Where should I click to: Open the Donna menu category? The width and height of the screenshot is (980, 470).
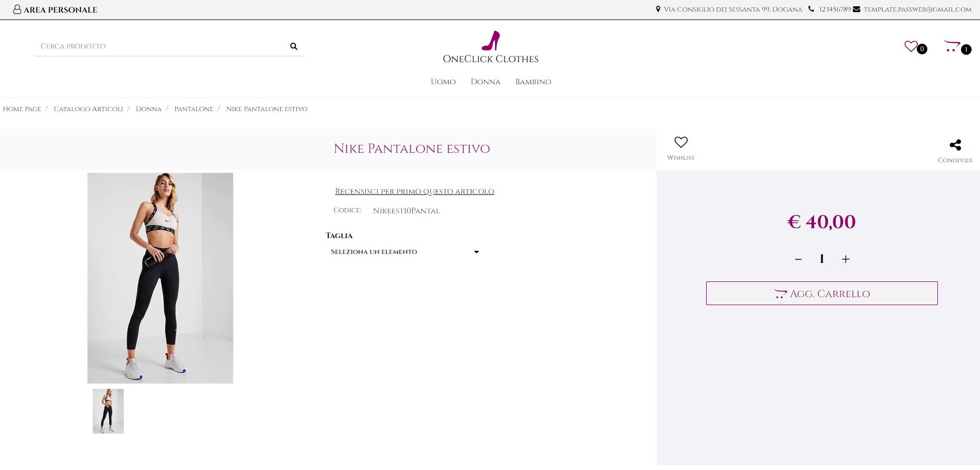coord(485,82)
